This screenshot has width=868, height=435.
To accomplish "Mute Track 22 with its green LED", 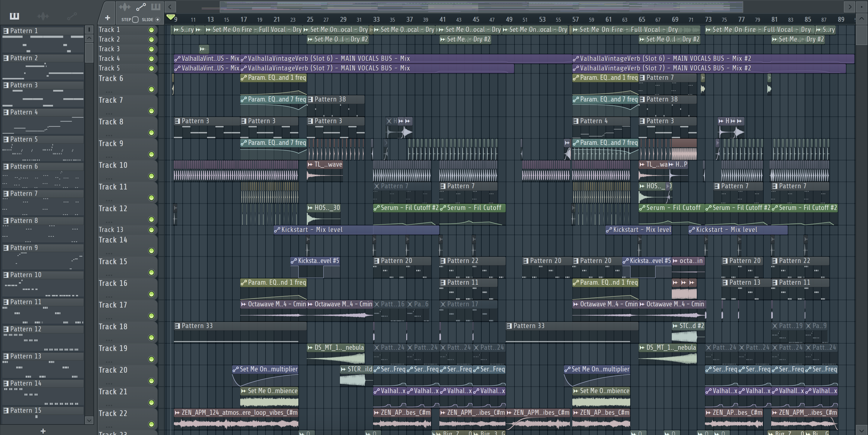I will (x=152, y=424).
